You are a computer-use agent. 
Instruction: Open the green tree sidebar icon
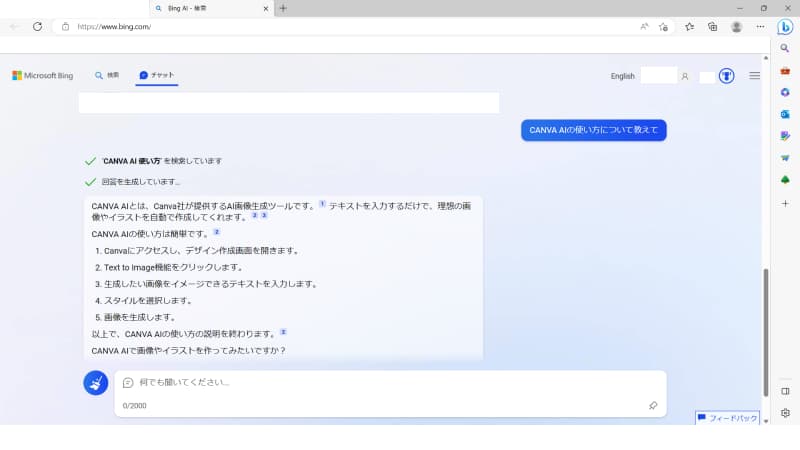[x=785, y=180]
